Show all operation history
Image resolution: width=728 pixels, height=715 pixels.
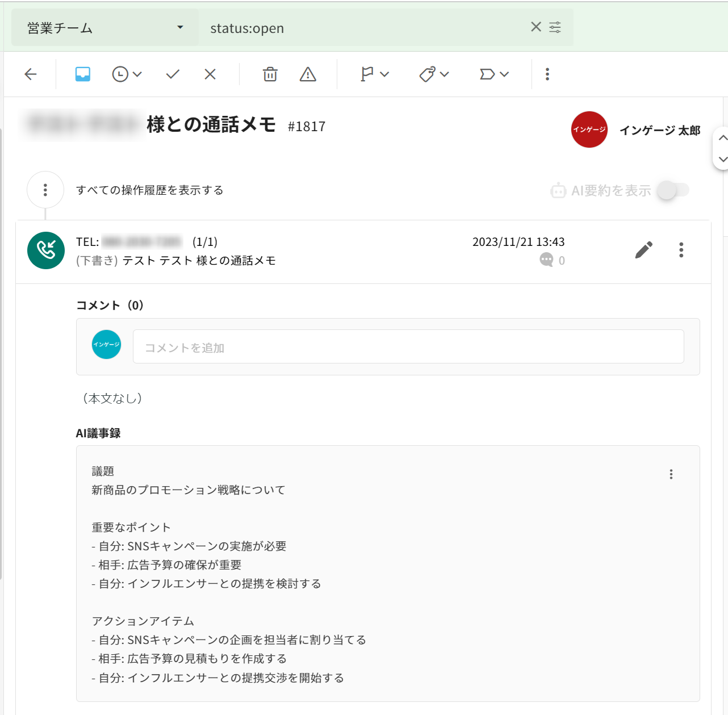pyautogui.click(x=149, y=190)
